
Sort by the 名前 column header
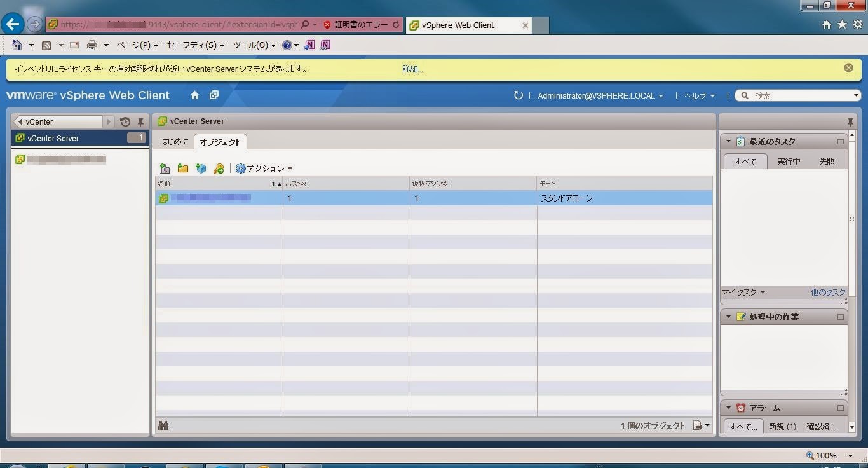click(x=219, y=183)
